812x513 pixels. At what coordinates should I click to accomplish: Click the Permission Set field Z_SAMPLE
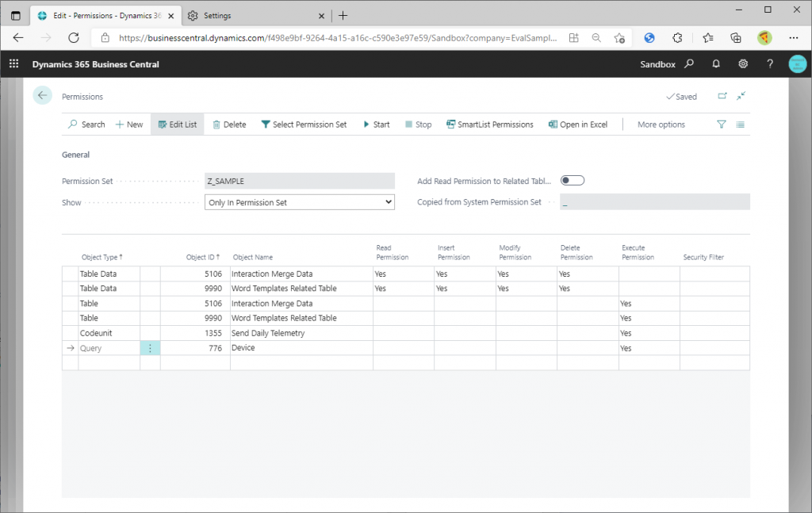[x=299, y=182]
